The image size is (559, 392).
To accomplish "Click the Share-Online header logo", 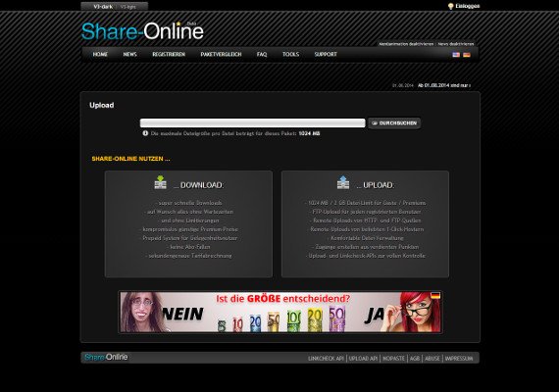I will click(142, 31).
